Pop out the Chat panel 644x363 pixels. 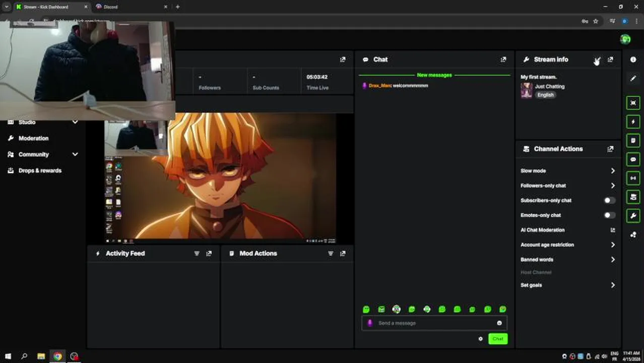coord(503,59)
